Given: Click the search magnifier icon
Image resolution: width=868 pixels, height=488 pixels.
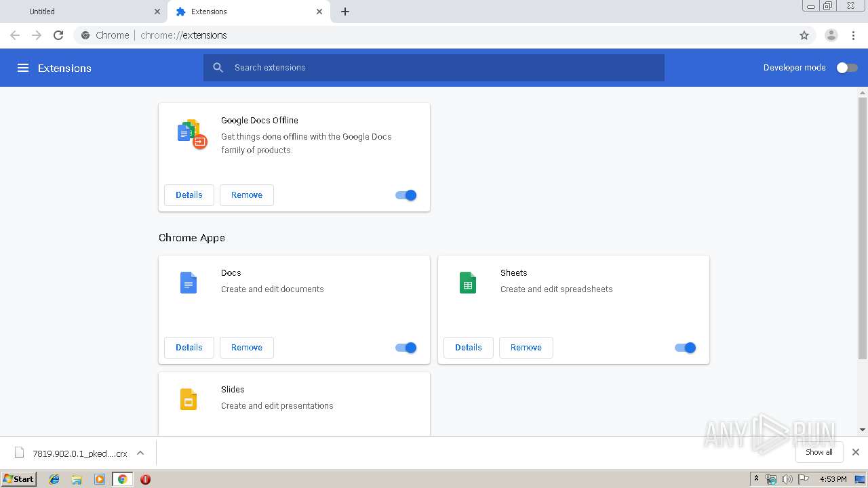Looking at the screenshot, I should [x=218, y=68].
